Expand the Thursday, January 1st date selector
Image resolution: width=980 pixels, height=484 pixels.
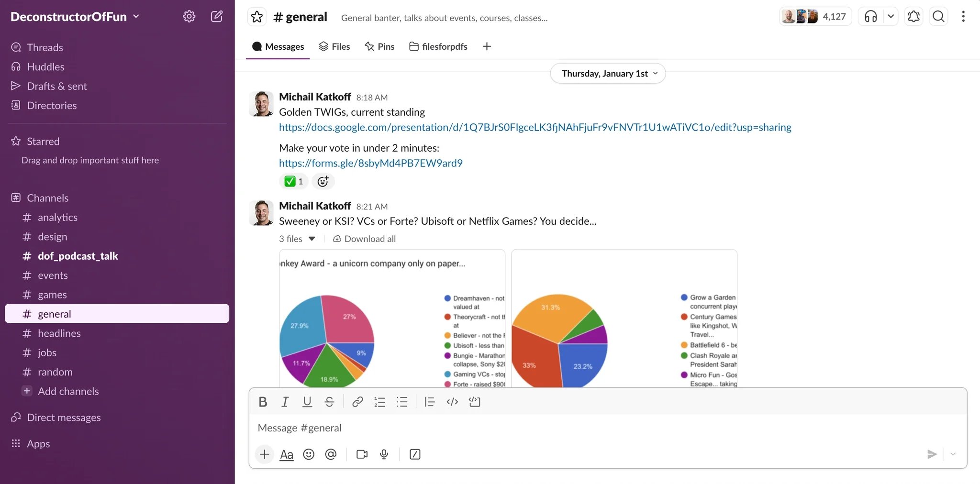point(608,73)
